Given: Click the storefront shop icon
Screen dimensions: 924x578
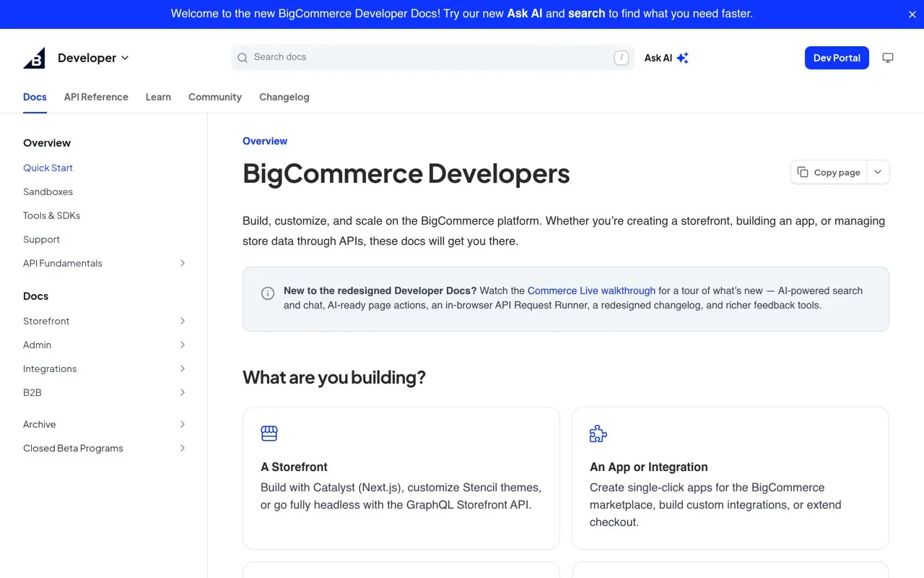Looking at the screenshot, I should tap(269, 433).
